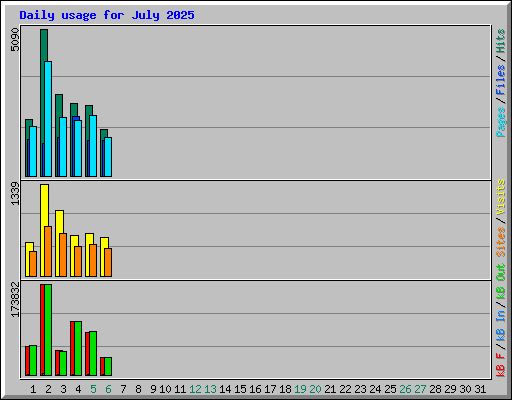The image size is (512, 400).
Task: Click day 23 on the x-axis
Action: tap(360, 389)
